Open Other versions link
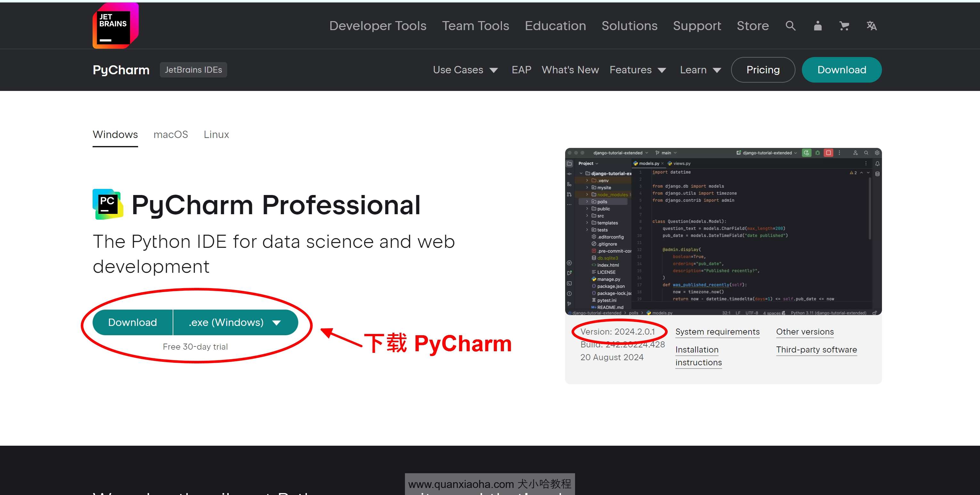 (805, 332)
